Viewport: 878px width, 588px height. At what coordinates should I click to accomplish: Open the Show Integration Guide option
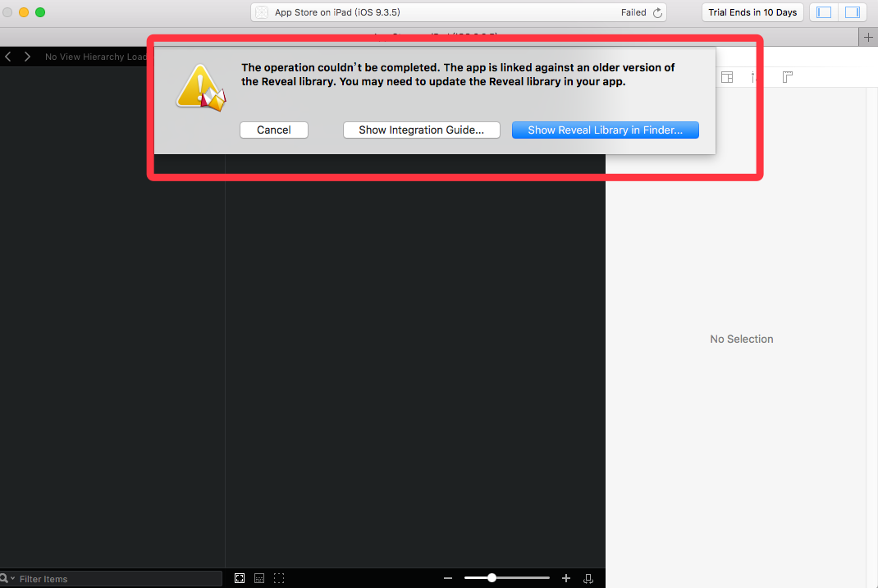click(x=421, y=130)
